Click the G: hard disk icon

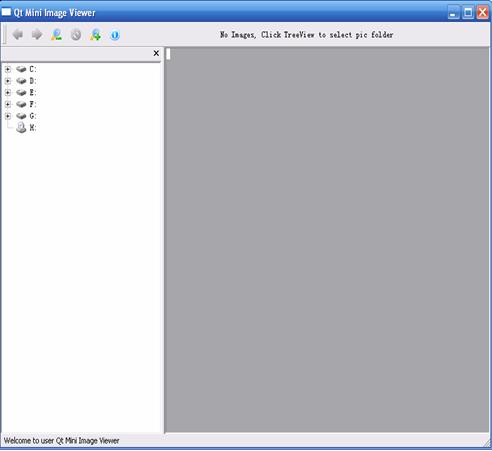point(21,116)
